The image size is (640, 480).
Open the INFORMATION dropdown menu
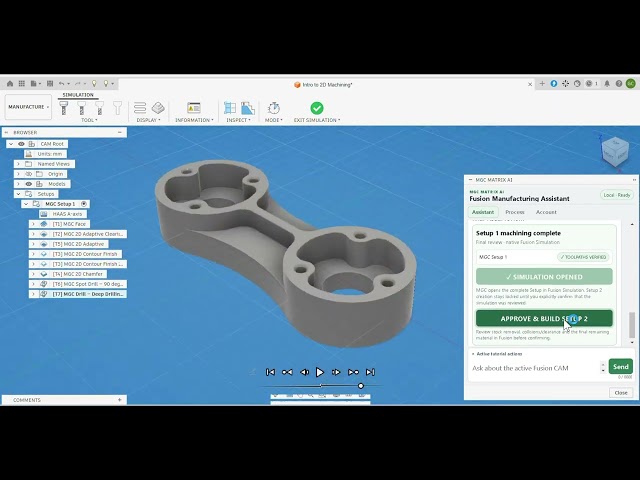pyautogui.click(x=194, y=120)
